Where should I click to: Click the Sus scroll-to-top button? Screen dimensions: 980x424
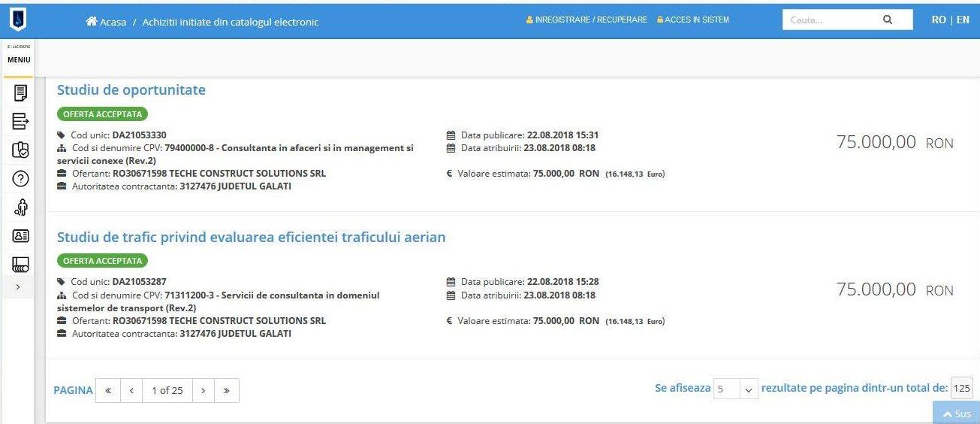pyautogui.click(x=957, y=413)
